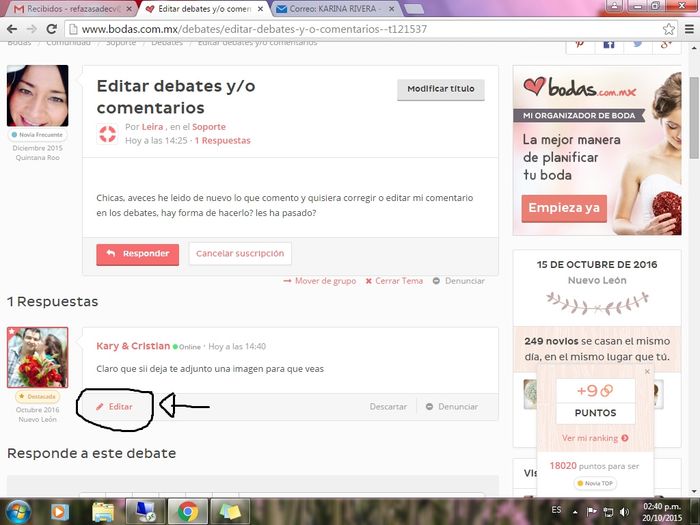Open Kary & Cristian profile photo
Screen dimensions: 700x525
[x=38, y=357]
